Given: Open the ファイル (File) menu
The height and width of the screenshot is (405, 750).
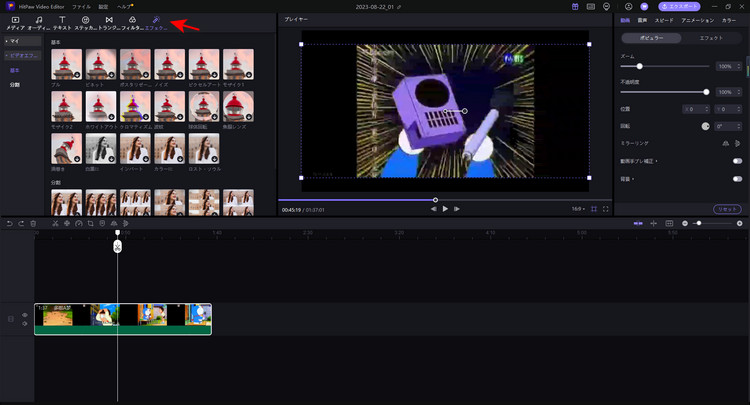Looking at the screenshot, I should [x=81, y=6].
